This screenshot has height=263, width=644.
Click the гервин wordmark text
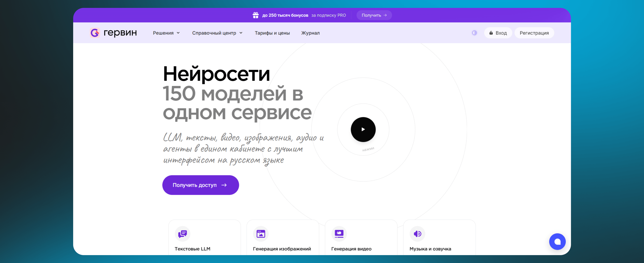[x=120, y=32]
